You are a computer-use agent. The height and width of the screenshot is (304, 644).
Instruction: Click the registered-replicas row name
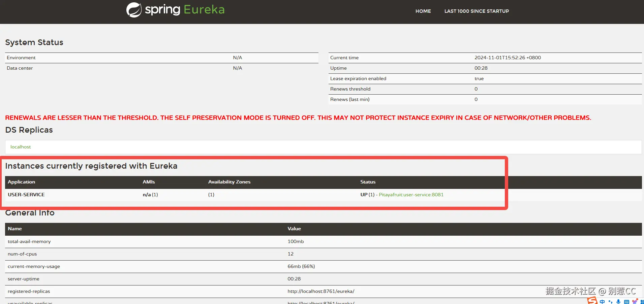pyautogui.click(x=29, y=291)
